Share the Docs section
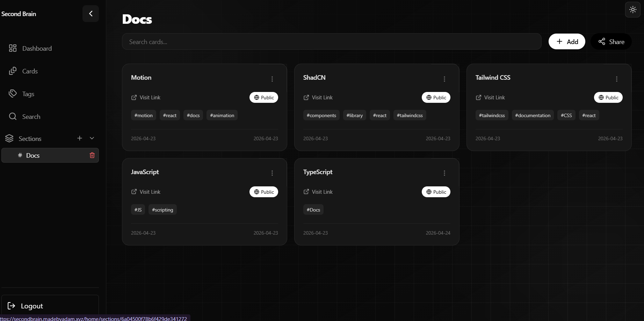Image resolution: width=644 pixels, height=321 pixels. 611,42
